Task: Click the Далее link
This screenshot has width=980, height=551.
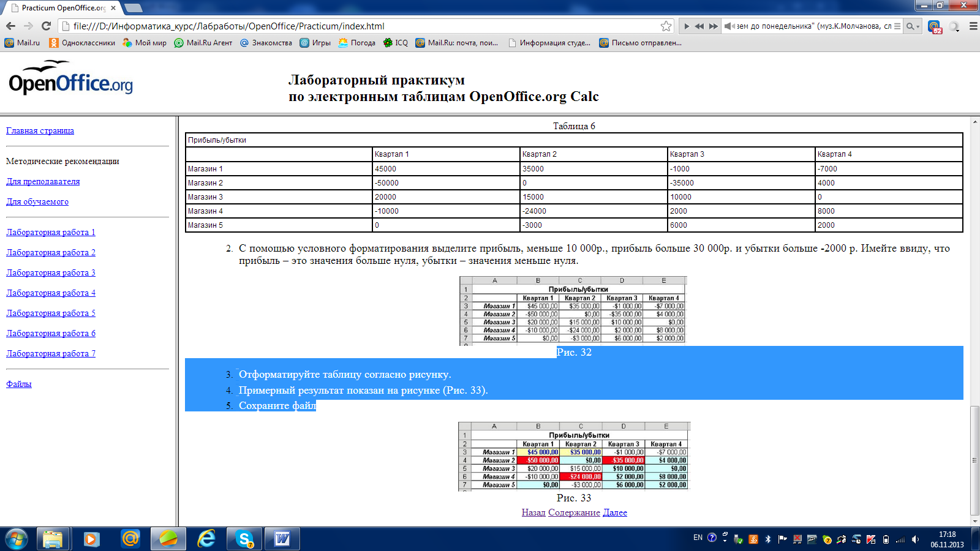Action: [x=615, y=512]
